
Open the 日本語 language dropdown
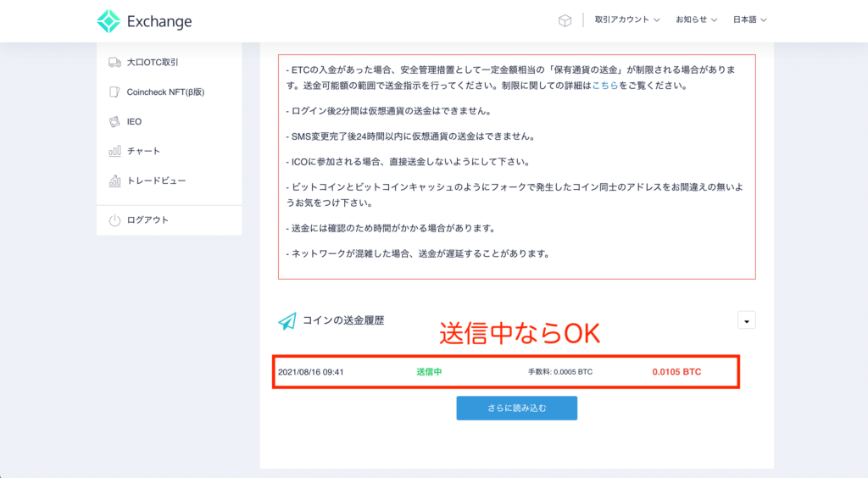pos(749,20)
